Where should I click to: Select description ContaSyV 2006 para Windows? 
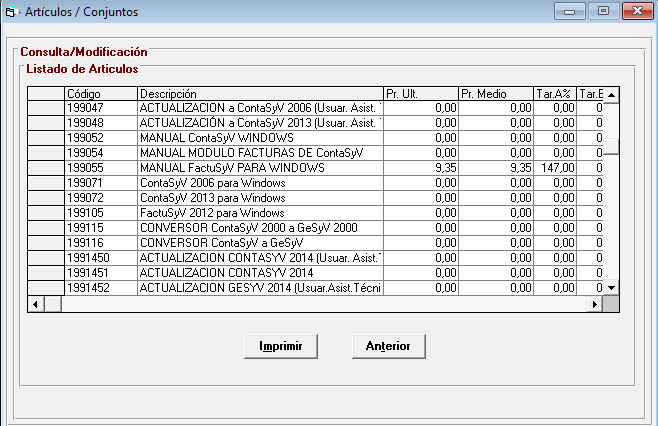pyautogui.click(x=260, y=183)
